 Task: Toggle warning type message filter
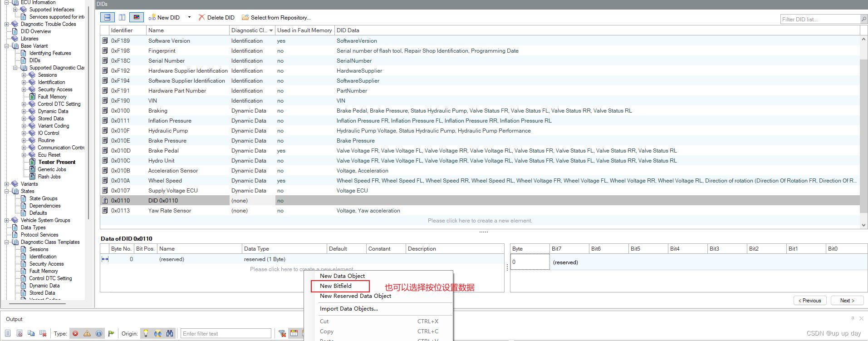pyautogui.click(x=87, y=333)
